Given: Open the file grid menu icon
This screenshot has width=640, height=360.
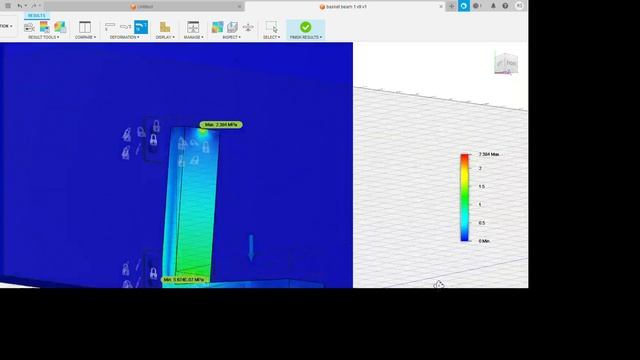Looking at the screenshot, I should [x=8, y=6].
